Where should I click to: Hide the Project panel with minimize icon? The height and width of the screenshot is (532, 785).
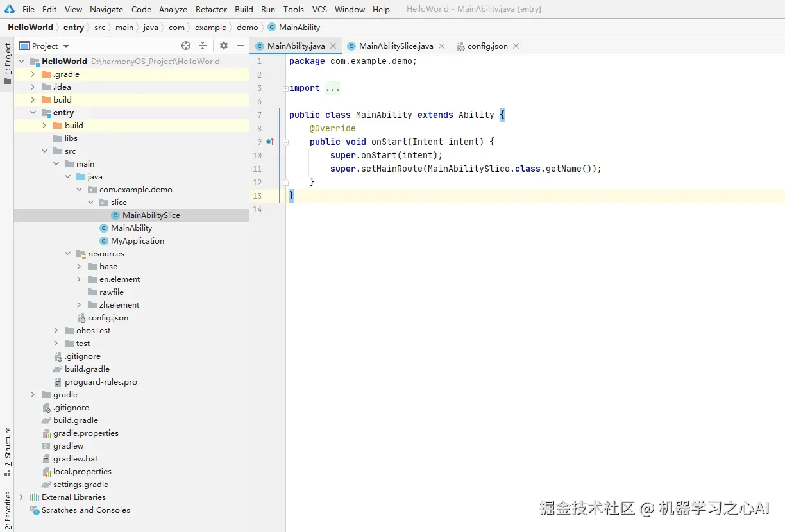241,46
